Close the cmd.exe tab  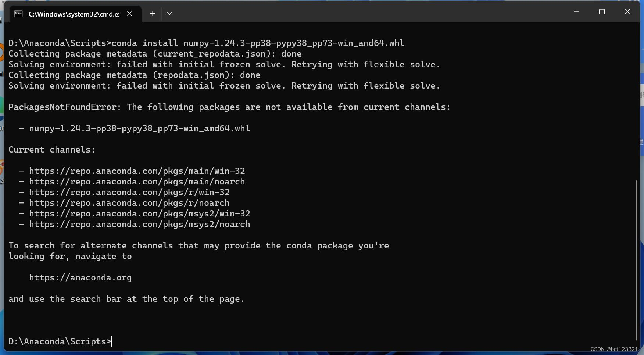129,14
